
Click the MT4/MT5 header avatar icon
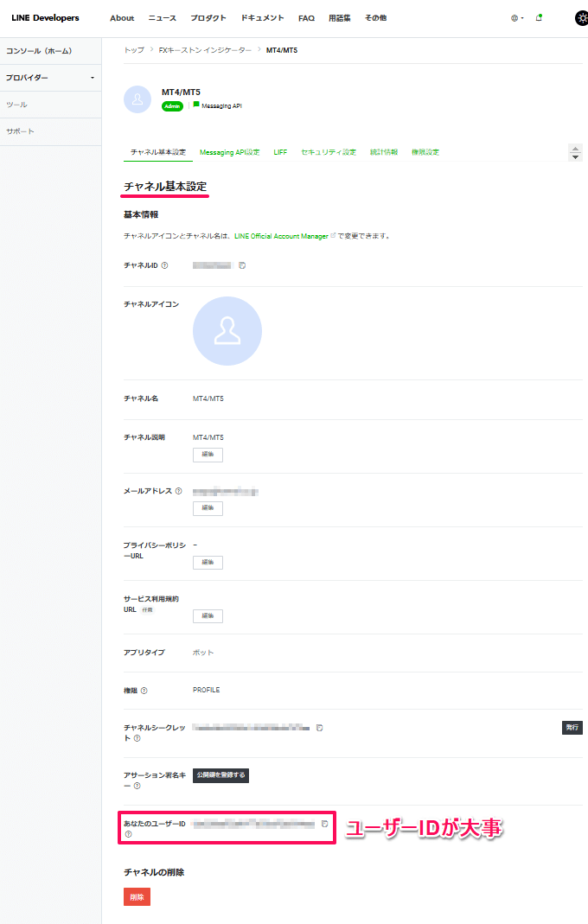[137, 99]
